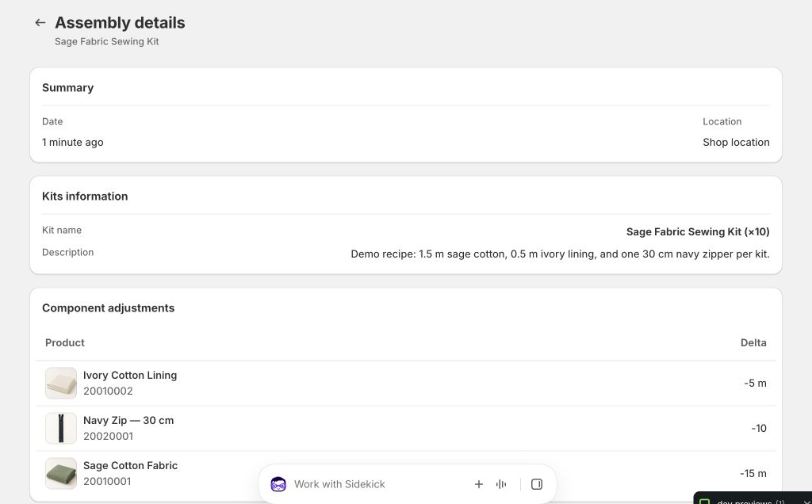
Task: Open the Sidekick side panel icon
Action: [537, 484]
